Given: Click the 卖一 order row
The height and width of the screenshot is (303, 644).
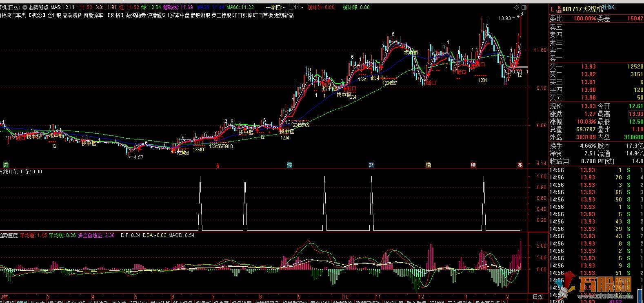Looking at the screenshot, I should tap(596, 58).
